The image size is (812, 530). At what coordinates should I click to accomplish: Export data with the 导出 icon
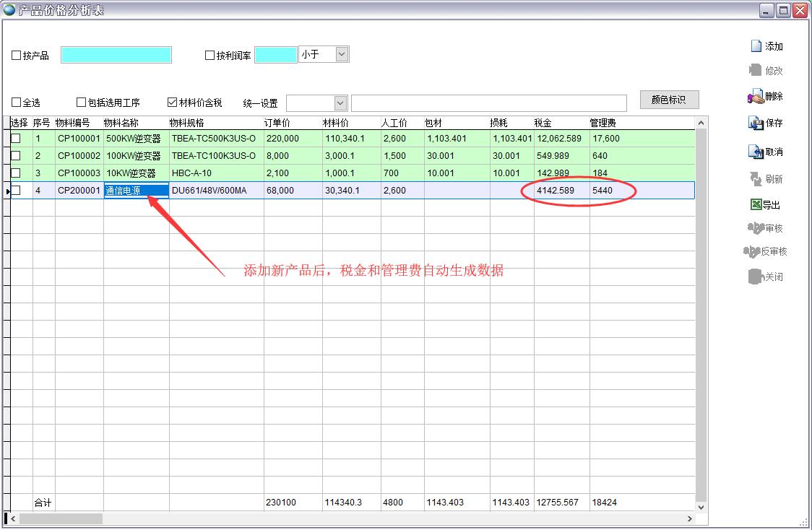[x=756, y=205]
